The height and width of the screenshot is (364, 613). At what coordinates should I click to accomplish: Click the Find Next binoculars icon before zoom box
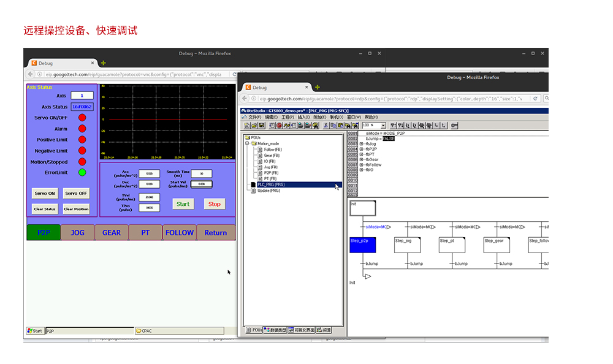click(355, 126)
